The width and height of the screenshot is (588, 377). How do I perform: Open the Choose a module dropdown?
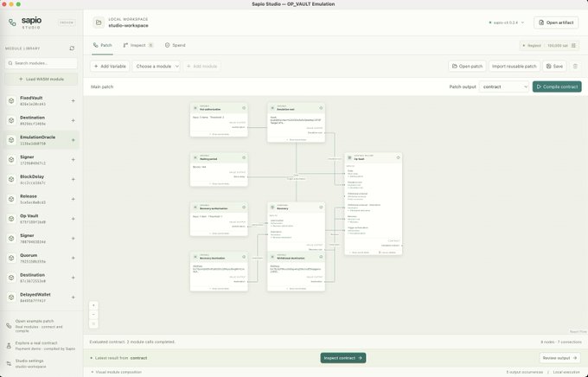(x=156, y=67)
